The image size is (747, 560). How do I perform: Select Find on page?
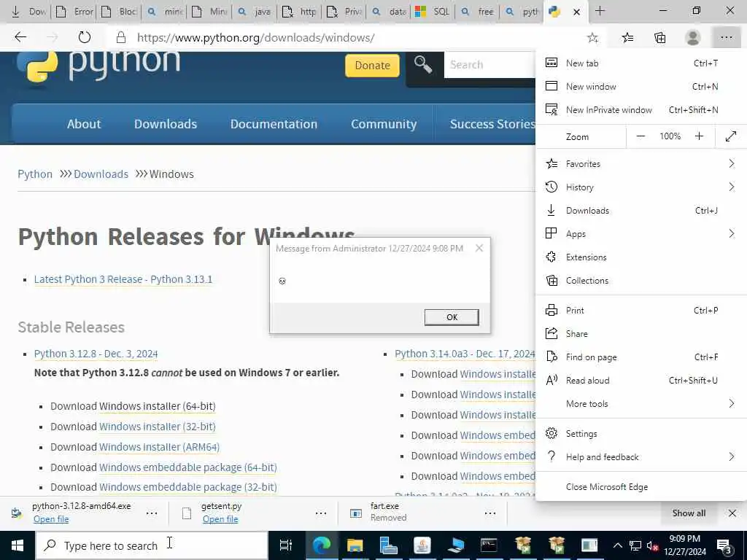click(x=640, y=357)
